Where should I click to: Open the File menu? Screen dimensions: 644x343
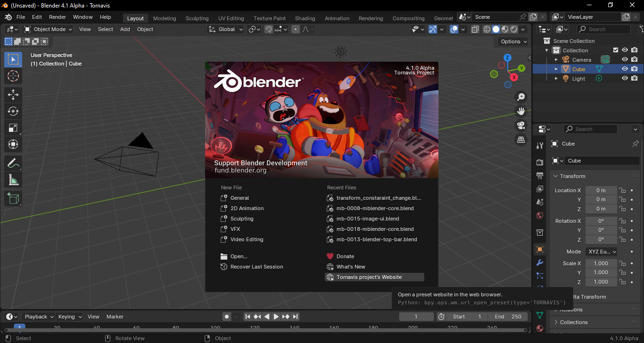[21, 17]
